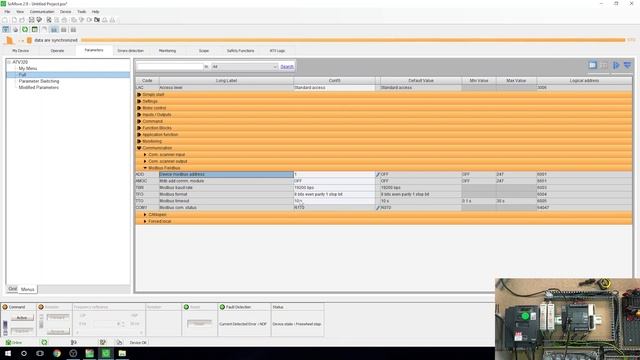Screen dimensions: 640x360
Task: Expand the Forced local subgroup
Action: (x=145, y=221)
